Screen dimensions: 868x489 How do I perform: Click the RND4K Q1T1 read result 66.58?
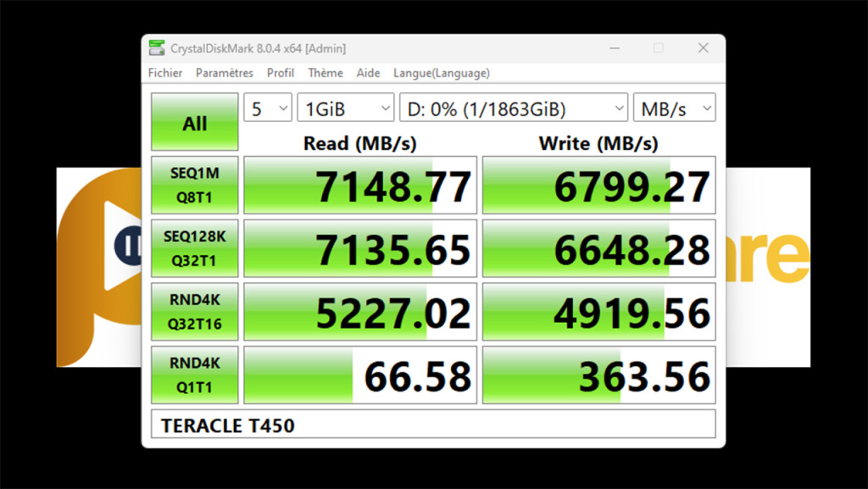360,375
